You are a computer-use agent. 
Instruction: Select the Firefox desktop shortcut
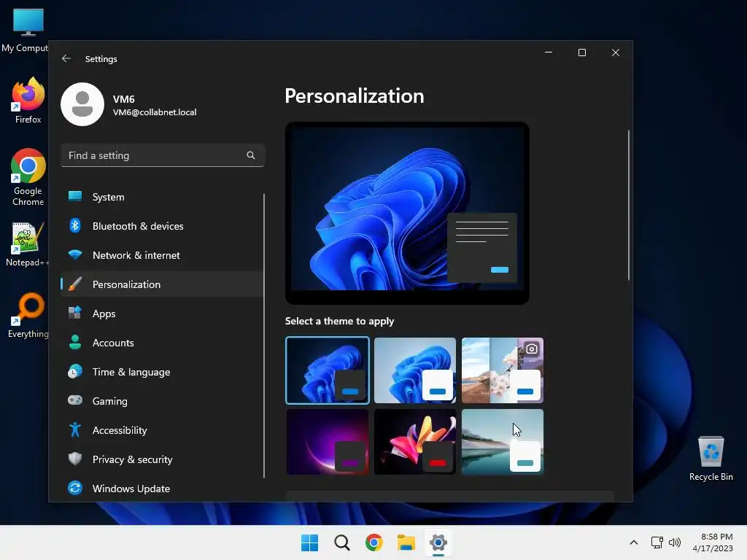[x=28, y=101]
